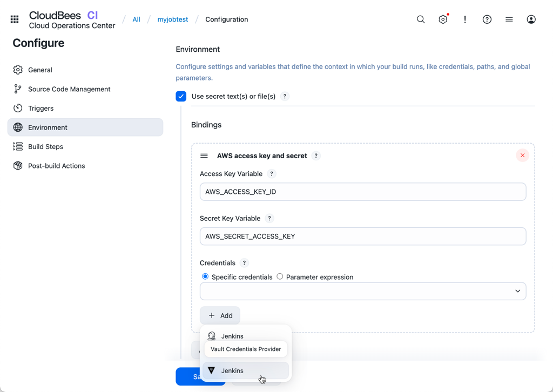The height and width of the screenshot is (392, 553).
Task: Click the Vault triangle icon in dropdown
Action: (x=212, y=370)
